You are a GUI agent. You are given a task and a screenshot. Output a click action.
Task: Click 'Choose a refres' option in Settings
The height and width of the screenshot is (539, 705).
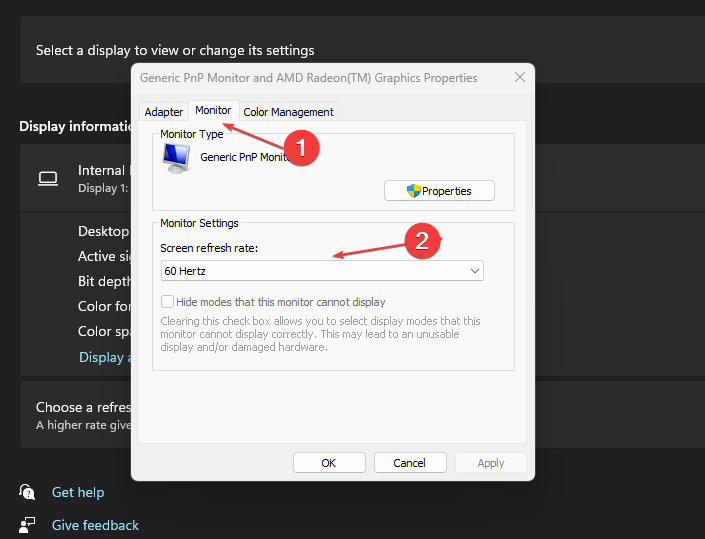83,407
